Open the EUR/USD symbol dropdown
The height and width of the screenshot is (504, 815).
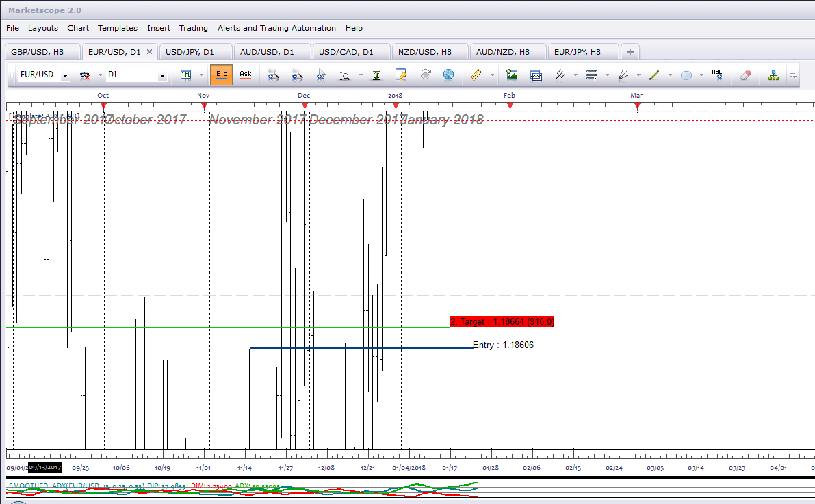point(66,76)
